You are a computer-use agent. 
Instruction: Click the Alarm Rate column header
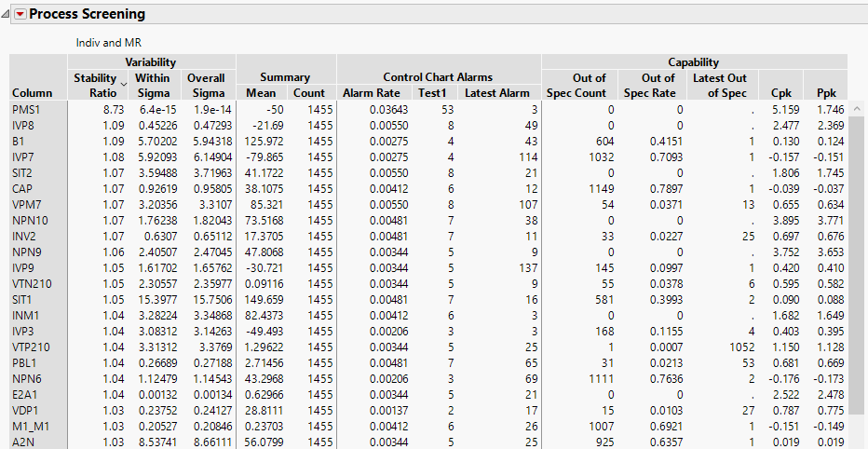coord(371,93)
